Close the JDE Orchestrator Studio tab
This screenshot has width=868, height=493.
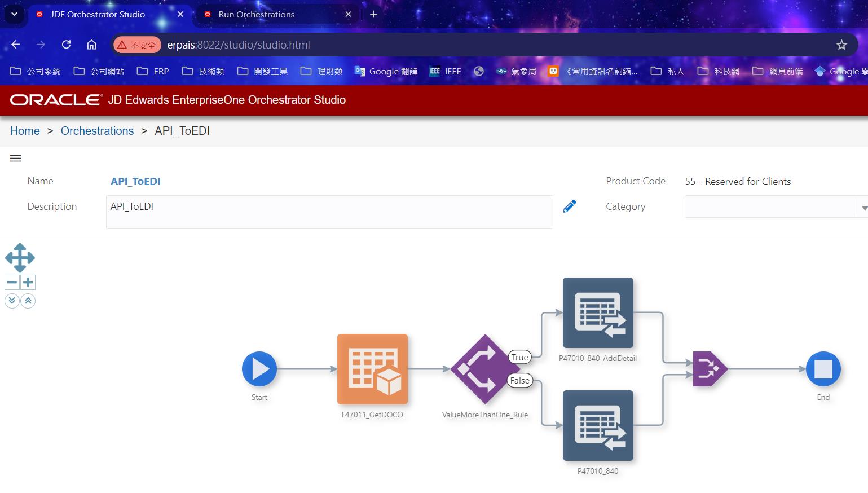click(180, 14)
